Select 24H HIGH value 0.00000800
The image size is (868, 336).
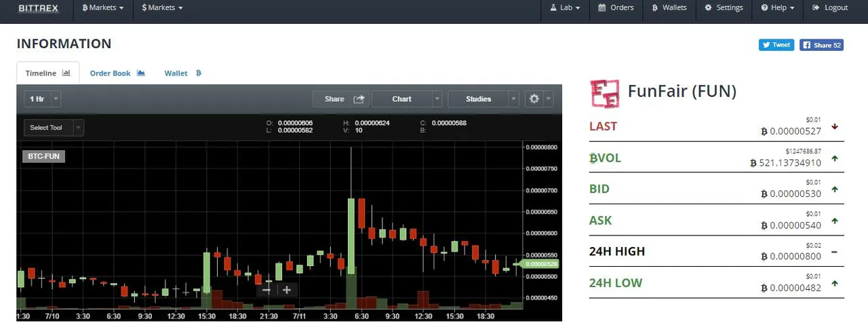[x=791, y=257]
